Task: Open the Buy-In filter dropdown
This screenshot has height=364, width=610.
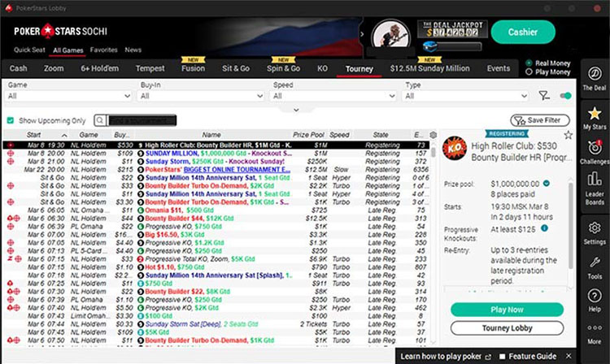Action: (201, 96)
